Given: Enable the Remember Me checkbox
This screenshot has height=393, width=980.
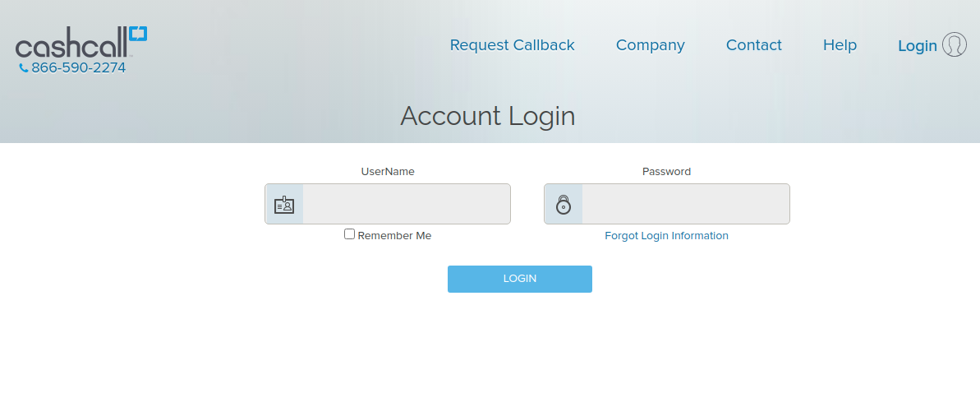Looking at the screenshot, I should tap(350, 234).
